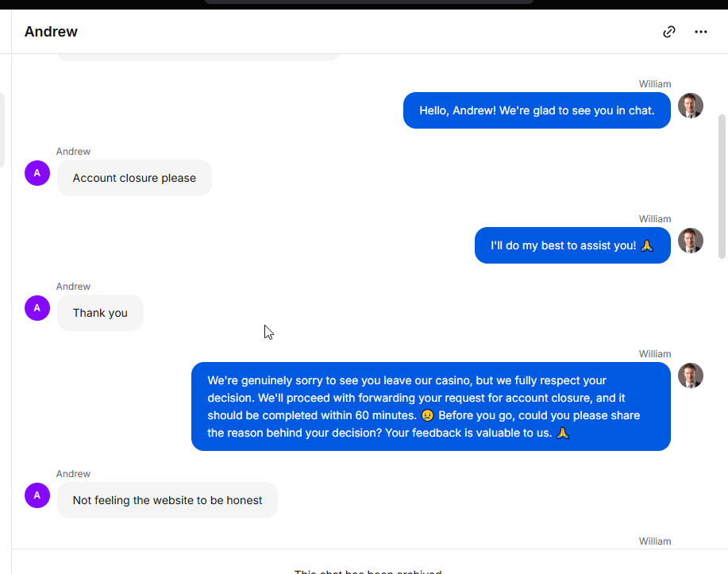Click Andrew's purple avatar by 'Not feeling the website'
The height and width of the screenshot is (574, 728).
[x=37, y=495]
